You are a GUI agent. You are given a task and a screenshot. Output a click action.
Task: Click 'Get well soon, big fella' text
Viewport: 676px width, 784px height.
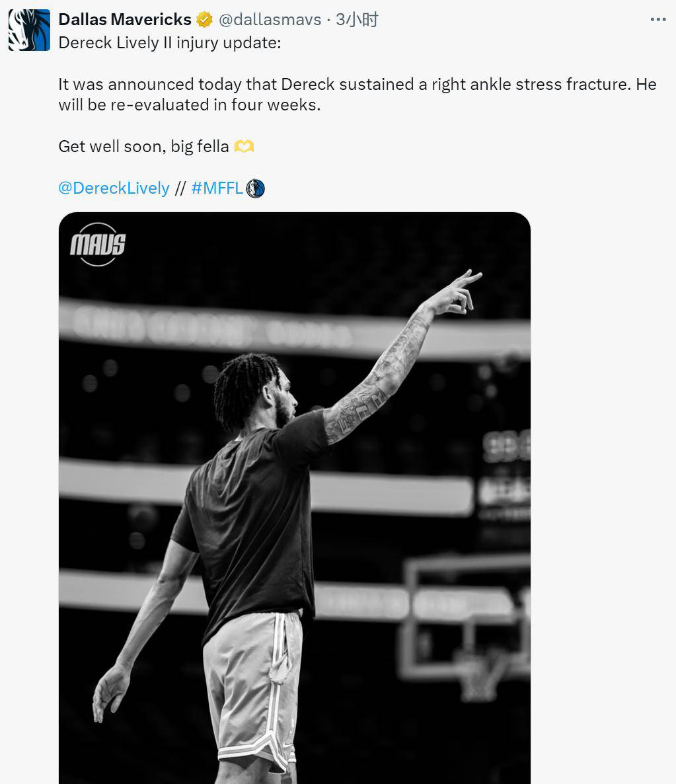point(143,147)
